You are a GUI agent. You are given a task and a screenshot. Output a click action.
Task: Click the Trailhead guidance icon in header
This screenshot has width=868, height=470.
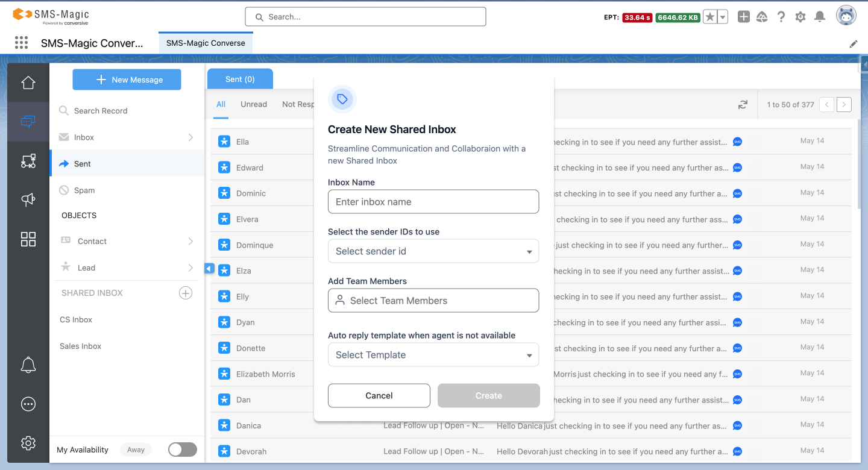pos(762,17)
